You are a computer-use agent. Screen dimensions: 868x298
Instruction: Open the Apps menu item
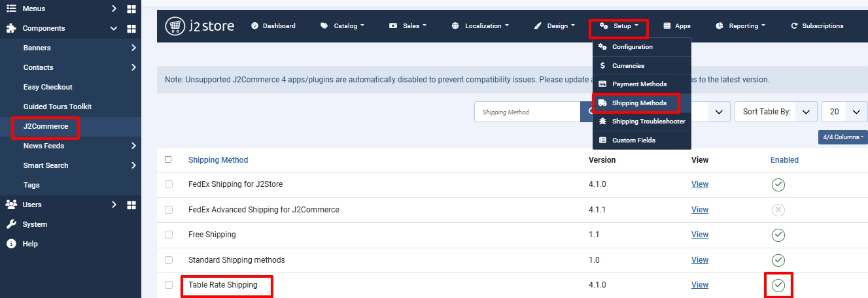click(x=677, y=26)
